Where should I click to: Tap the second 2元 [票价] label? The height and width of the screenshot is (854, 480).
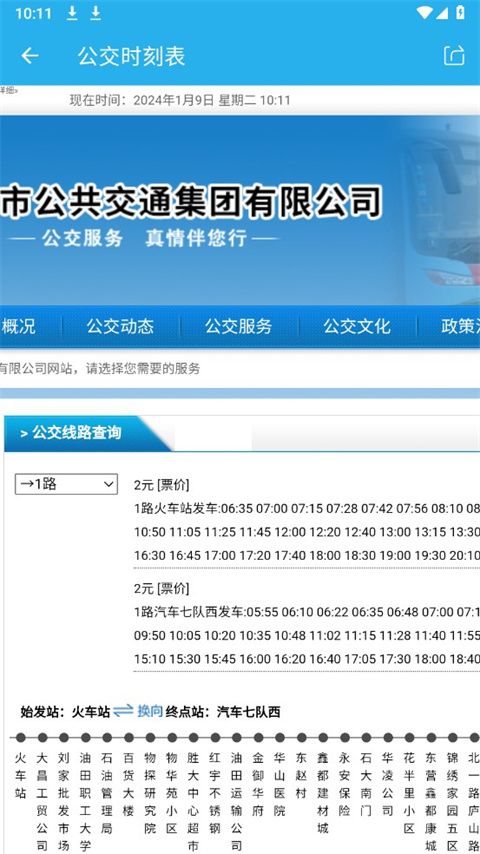point(162,588)
